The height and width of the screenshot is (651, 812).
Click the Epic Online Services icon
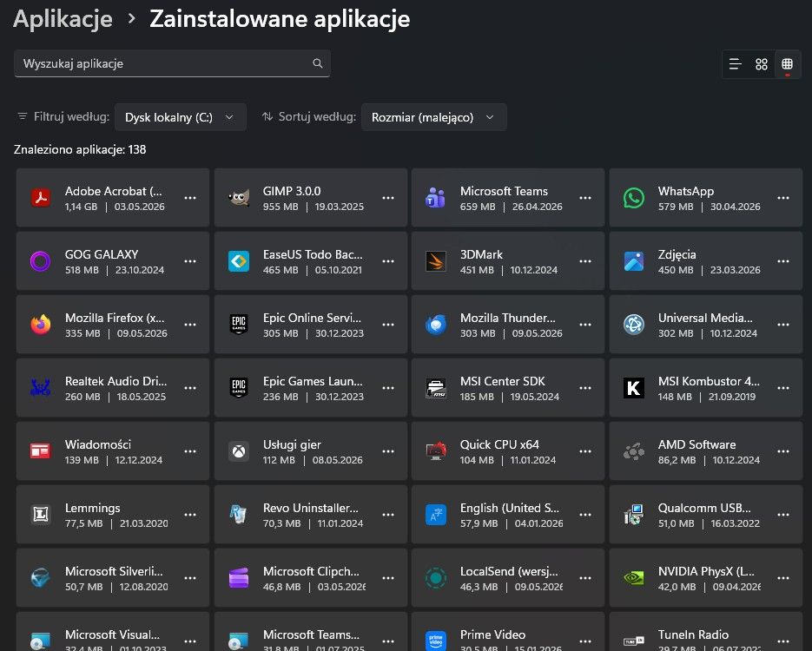coord(239,325)
